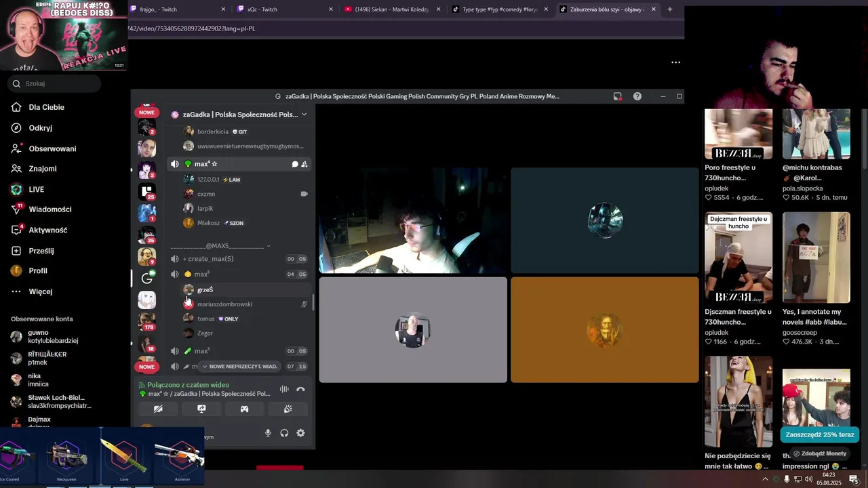Open Discord user settings gear

[300, 433]
